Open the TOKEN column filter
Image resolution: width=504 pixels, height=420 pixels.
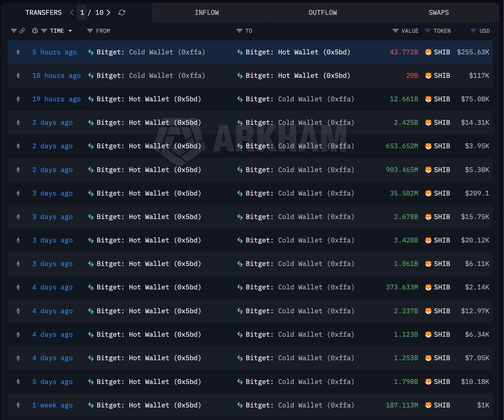(427, 31)
